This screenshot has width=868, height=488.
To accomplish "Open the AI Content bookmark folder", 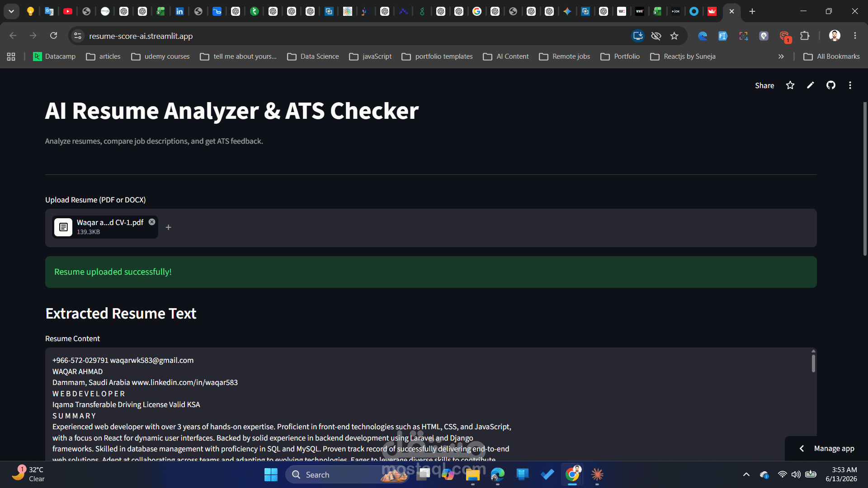I will click(506, 56).
